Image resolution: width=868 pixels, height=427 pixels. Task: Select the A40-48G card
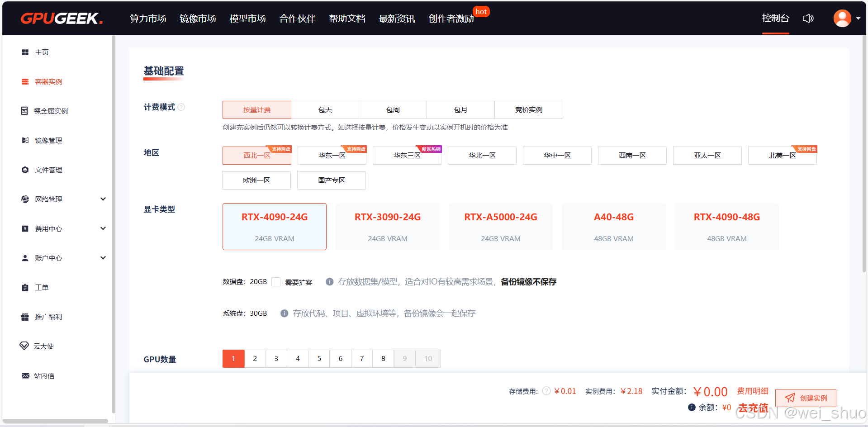coord(614,227)
